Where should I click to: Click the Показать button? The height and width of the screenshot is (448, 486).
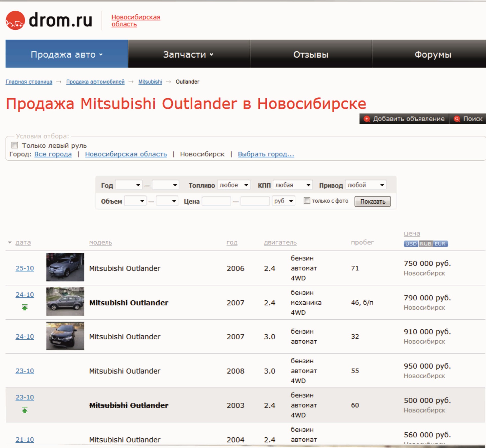pyautogui.click(x=373, y=201)
